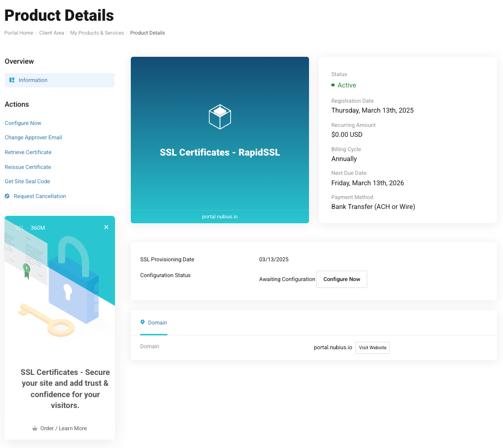503x448 pixels.
Task: Navigate to Client Area breadcrumb
Action: click(x=51, y=33)
